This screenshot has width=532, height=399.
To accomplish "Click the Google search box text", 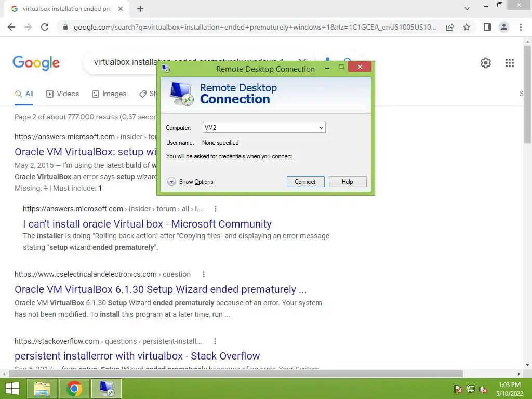I will [x=126, y=62].
